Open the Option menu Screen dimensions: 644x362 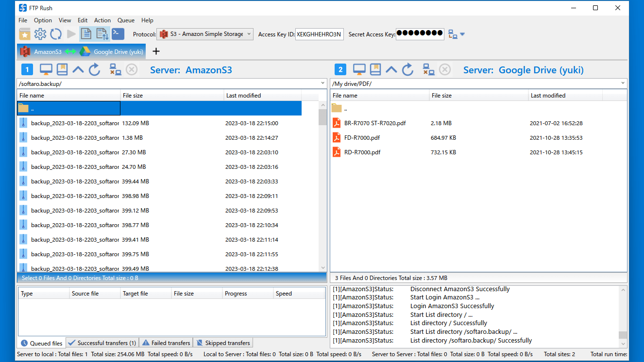43,20
